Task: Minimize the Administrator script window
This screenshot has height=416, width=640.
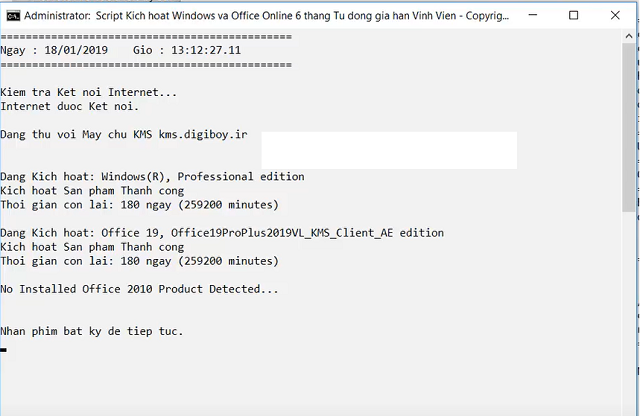Action: (527, 15)
